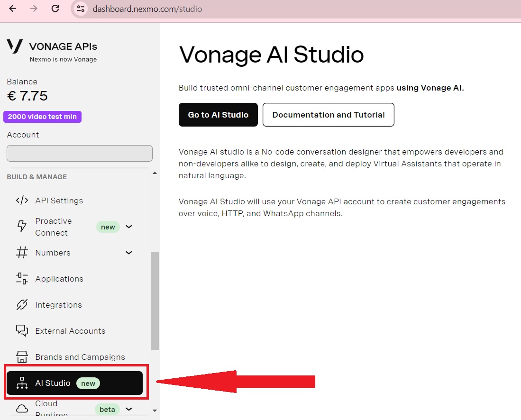Image resolution: width=521 pixels, height=420 pixels.
Task: Click the browser back arrow
Action: (x=13, y=9)
